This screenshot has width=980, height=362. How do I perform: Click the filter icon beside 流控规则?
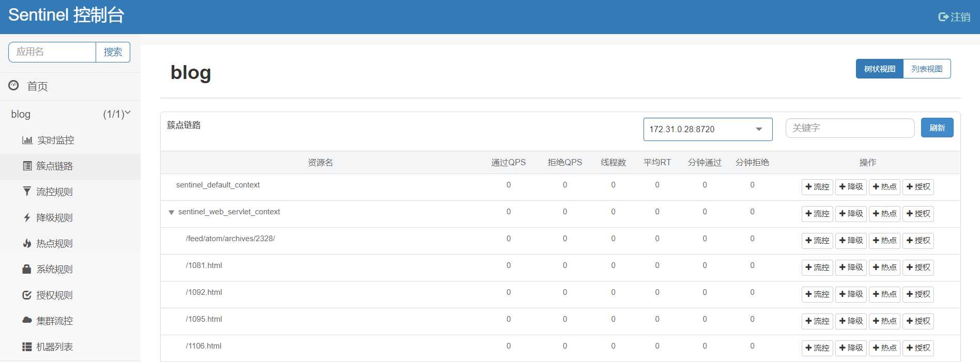[x=27, y=192]
